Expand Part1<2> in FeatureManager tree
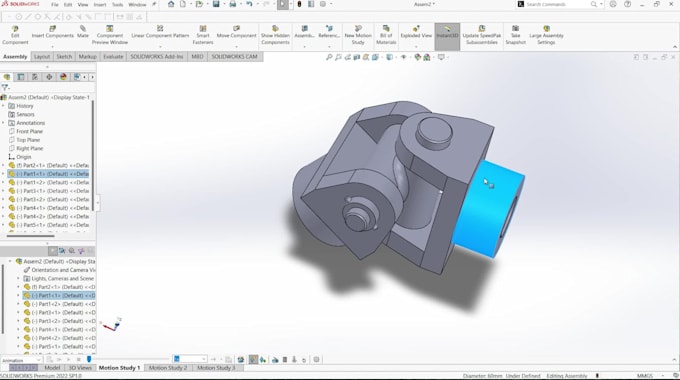 click(x=3, y=182)
